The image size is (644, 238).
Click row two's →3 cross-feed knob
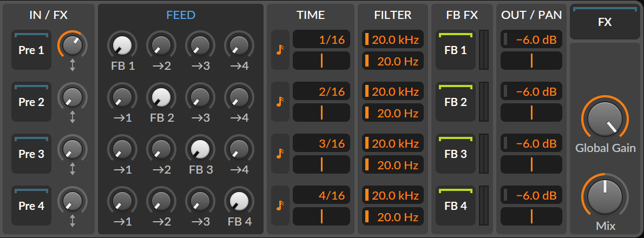200,97
